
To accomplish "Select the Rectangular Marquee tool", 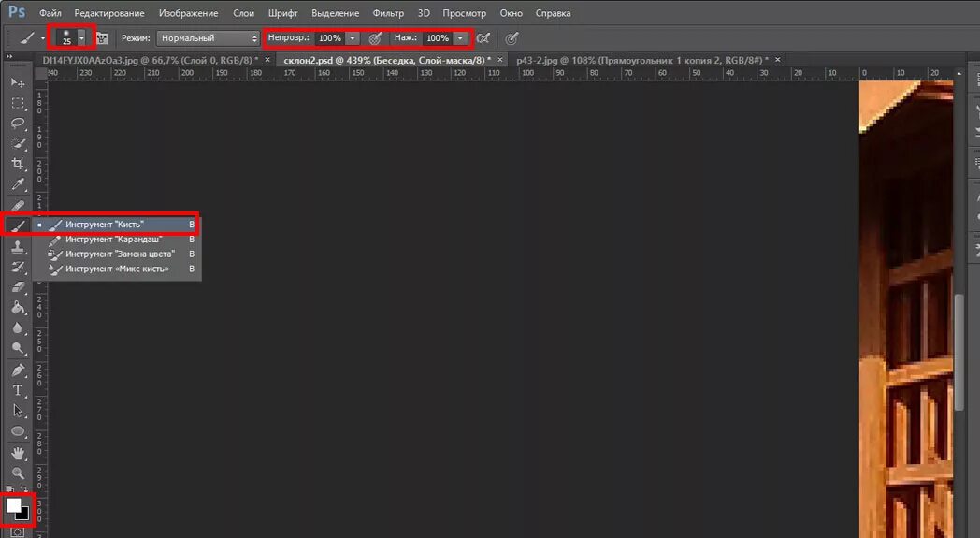I will (18, 103).
